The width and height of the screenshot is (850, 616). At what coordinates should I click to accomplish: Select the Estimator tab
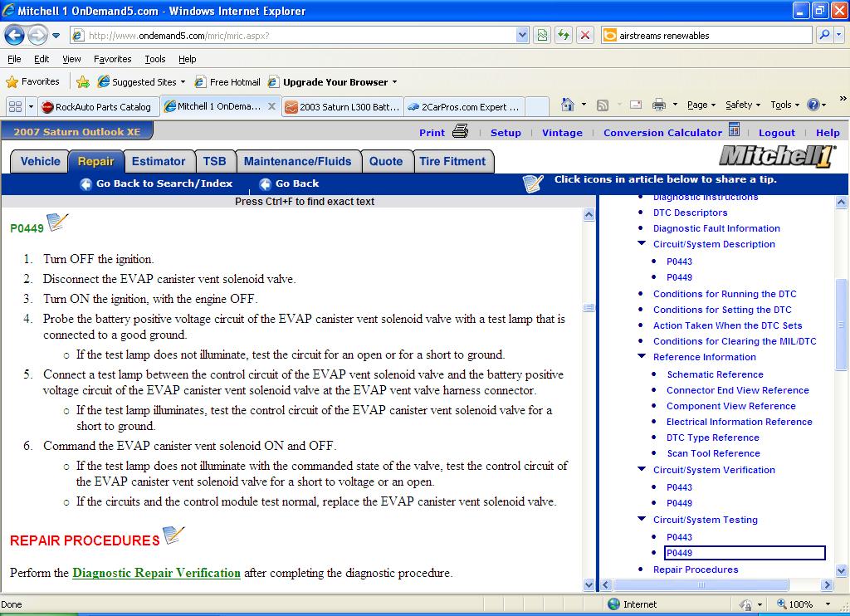159,162
